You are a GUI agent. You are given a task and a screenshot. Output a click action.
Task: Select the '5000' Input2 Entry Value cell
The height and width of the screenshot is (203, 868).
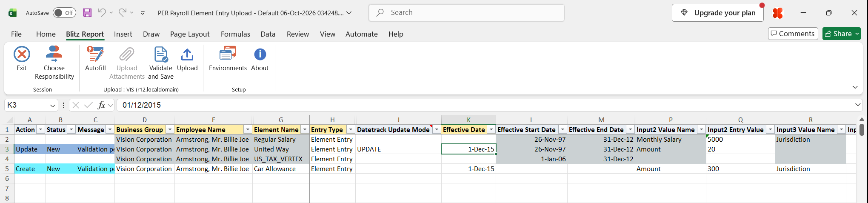[x=740, y=140]
